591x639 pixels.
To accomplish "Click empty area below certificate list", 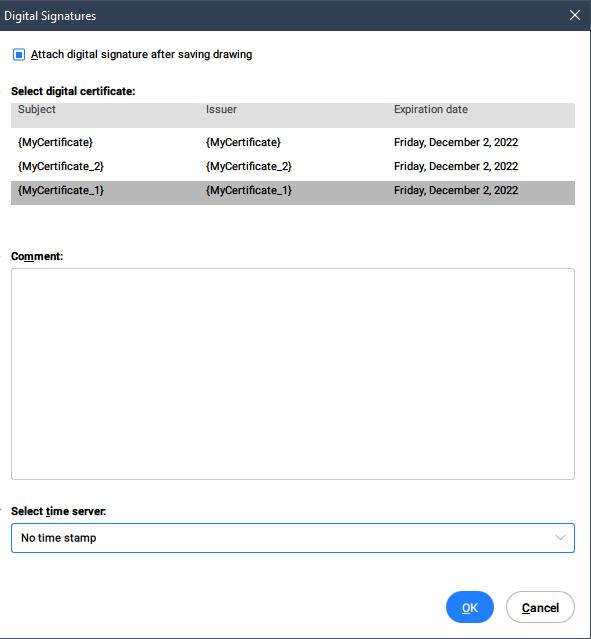I will 293,224.
